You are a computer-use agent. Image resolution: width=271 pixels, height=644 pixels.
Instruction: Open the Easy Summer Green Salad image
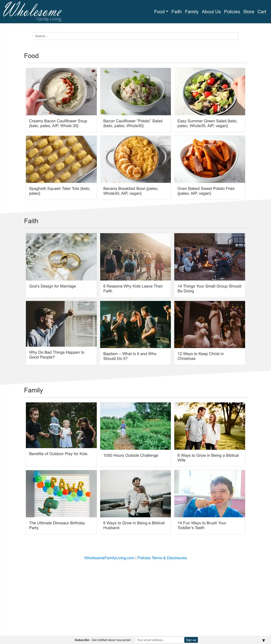click(209, 91)
